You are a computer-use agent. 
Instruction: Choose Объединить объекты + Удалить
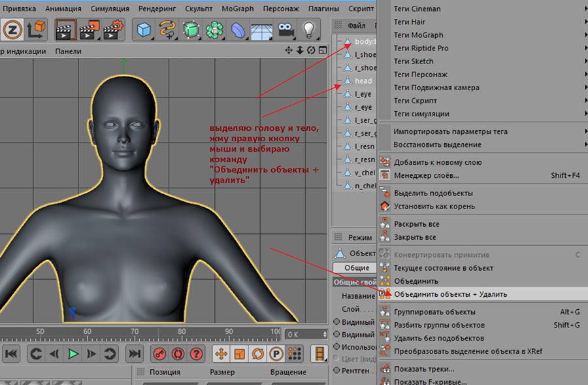coord(450,294)
